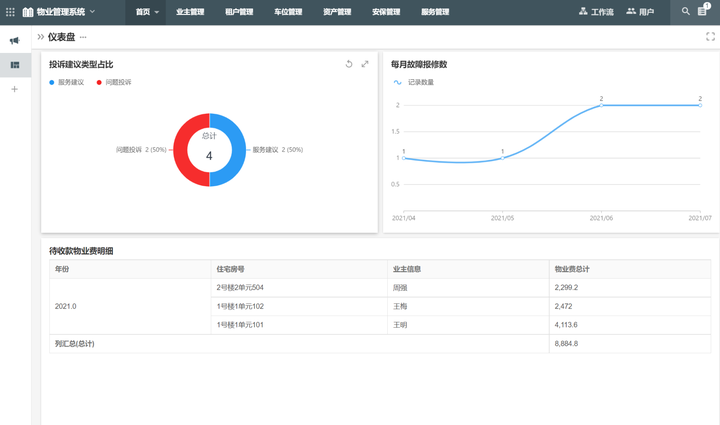Toggle the 记录数量 line legend
The height and width of the screenshot is (425, 720).
click(414, 82)
